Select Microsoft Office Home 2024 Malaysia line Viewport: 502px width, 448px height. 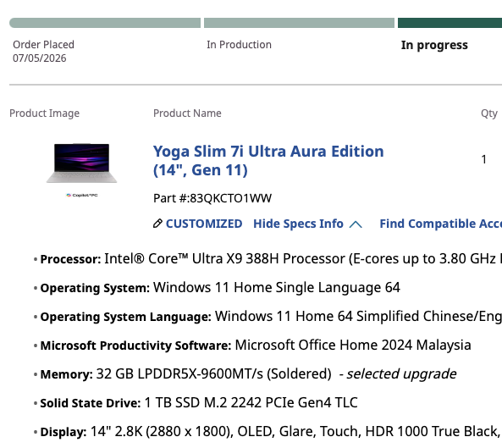click(252, 346)
